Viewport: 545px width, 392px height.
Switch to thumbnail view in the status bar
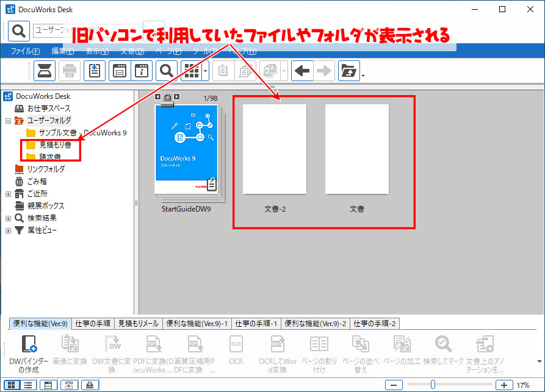click(12, 385)
